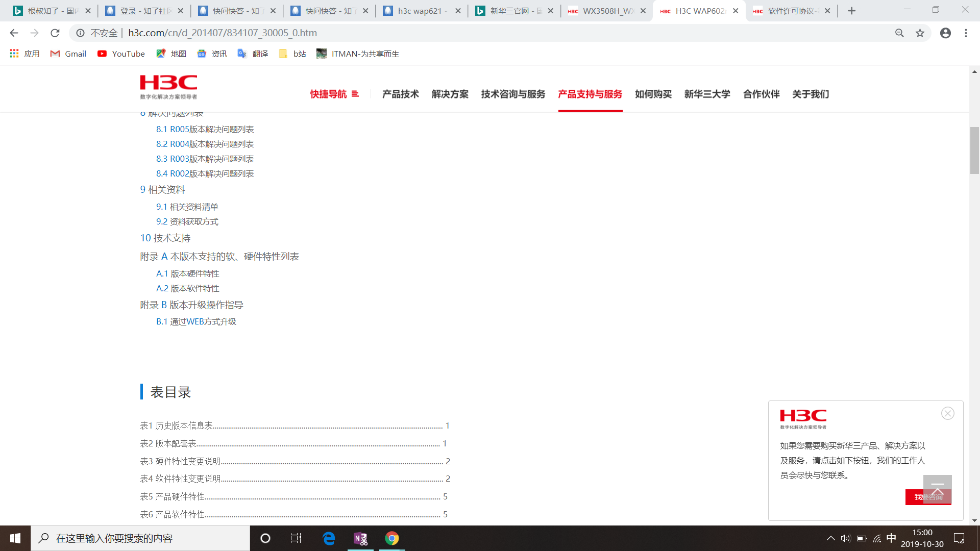Screen dimensions: 980x551
Task: Go to B.1 通过WEB方式升级 section
Action: 196,321
